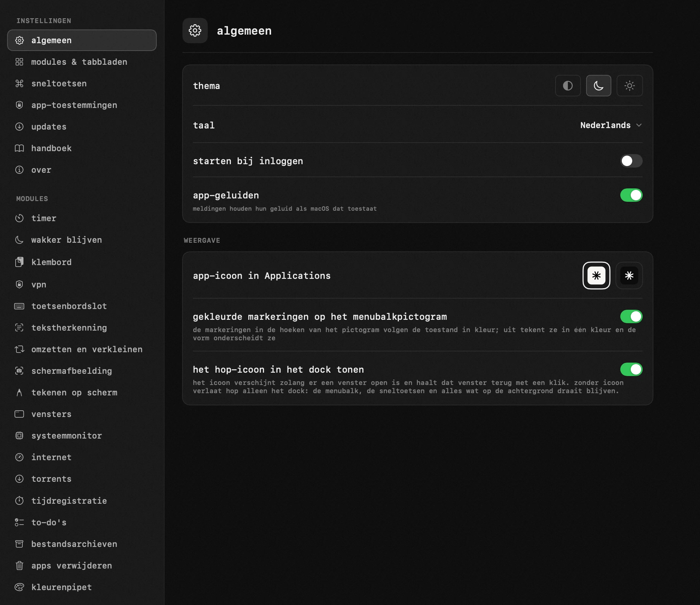This screenshot has width=700, height=605.
Task: Click the klembord label
Action: (51, 262)
